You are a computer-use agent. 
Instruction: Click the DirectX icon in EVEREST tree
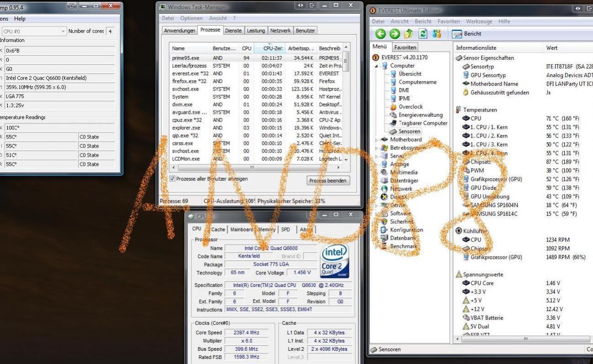click(384, 197)
